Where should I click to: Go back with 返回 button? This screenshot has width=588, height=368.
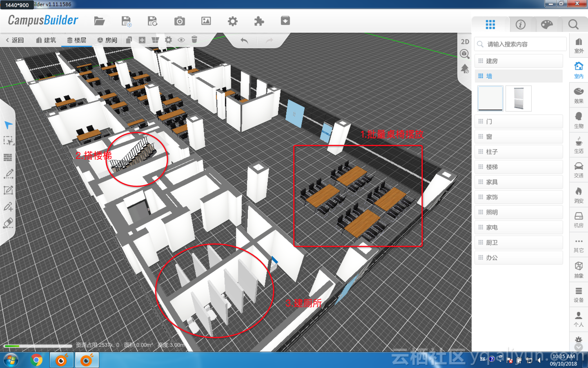point(14,40)
